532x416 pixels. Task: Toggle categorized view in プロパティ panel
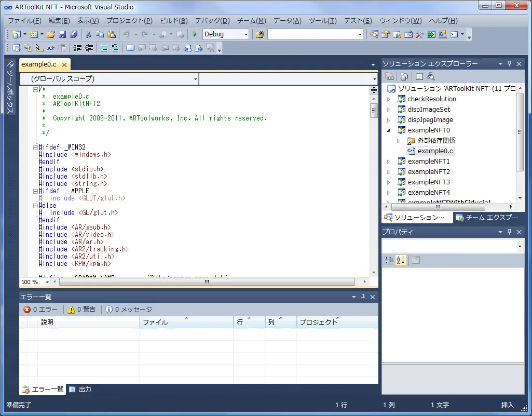click(389, 261)
